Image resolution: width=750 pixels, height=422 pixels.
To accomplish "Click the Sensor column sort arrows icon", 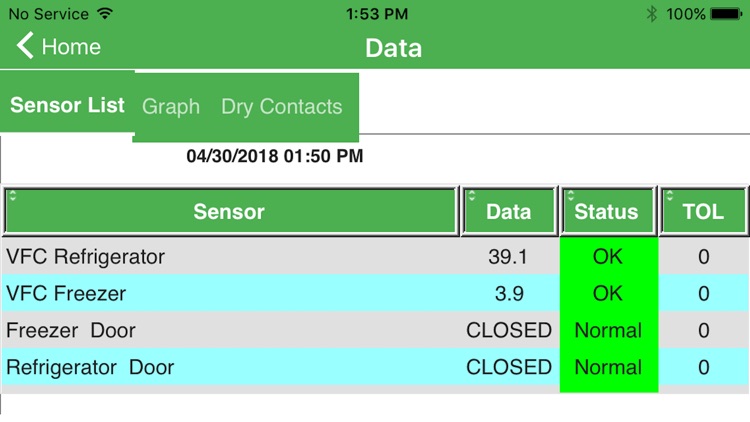I will point(13,195).
